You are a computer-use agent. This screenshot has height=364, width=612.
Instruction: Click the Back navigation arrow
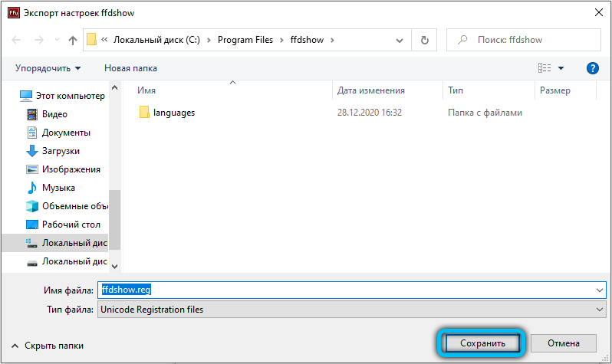(16, 40)
